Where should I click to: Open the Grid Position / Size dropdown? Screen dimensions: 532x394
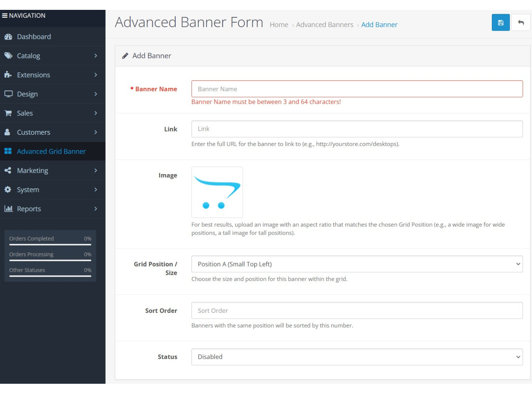point(357,264)
